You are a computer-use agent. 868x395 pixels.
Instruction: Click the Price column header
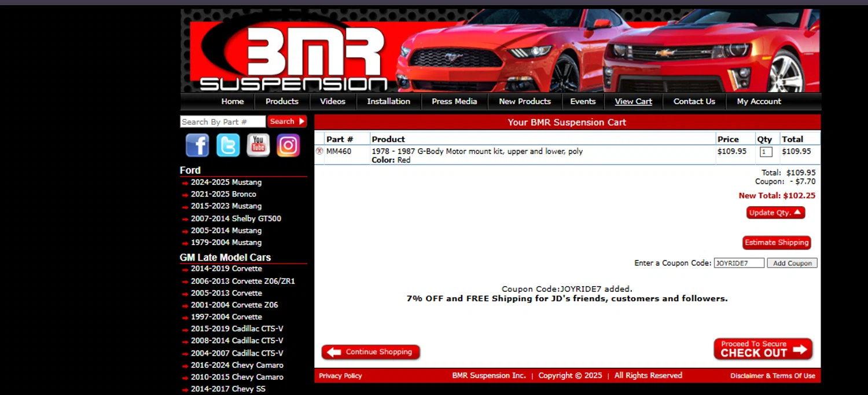728,139
